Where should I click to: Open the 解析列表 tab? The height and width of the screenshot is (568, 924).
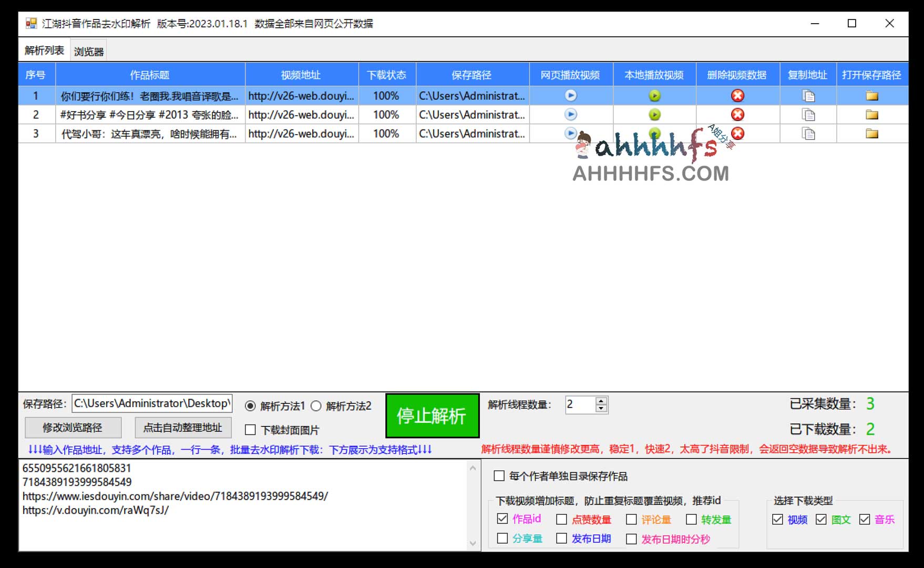pyautogui.click(x=44, y=49)
